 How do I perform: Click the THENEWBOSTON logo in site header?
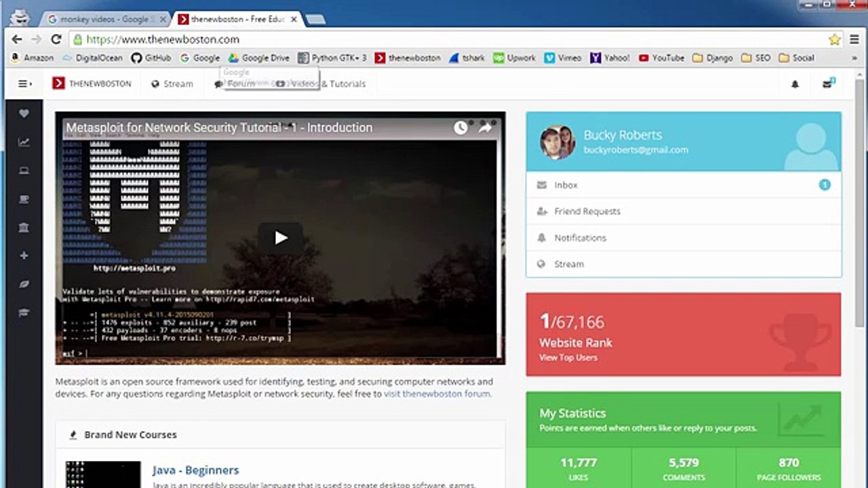[92, 84]
